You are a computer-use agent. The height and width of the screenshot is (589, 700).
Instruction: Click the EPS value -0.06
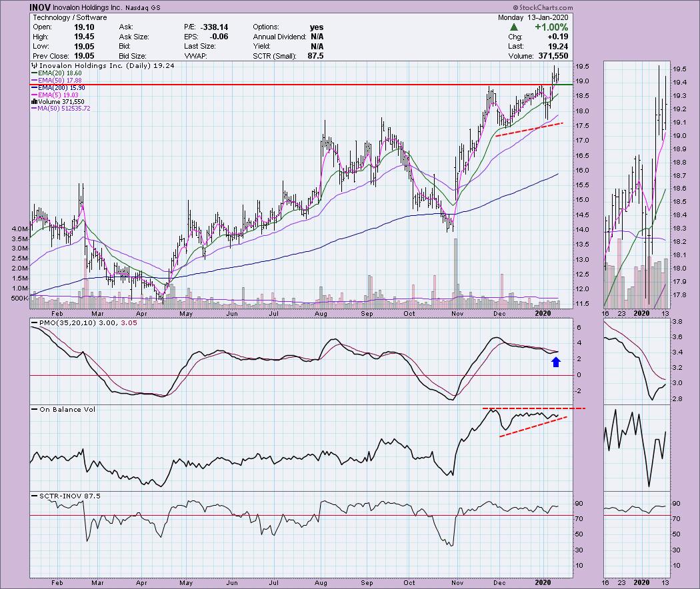(x=219, y=37)
